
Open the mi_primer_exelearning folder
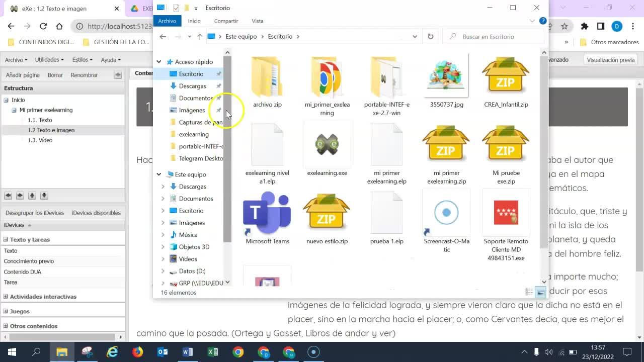coord(327,86)
